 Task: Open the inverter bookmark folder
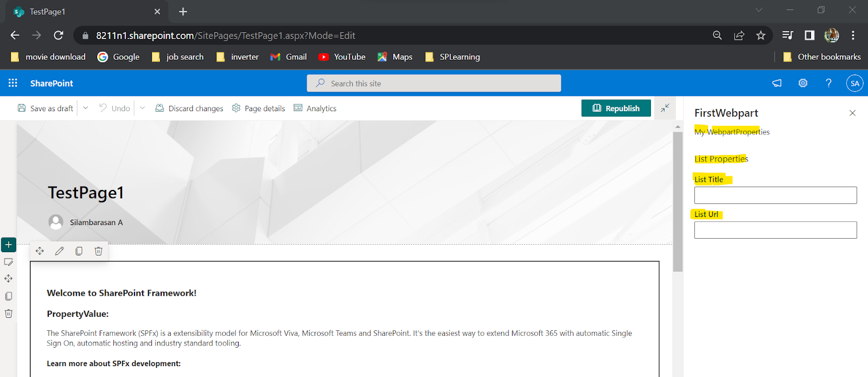point(237,57)
